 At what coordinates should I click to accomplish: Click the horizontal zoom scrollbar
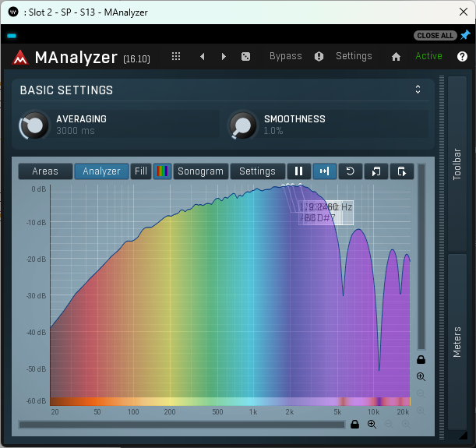pos(182,425)
